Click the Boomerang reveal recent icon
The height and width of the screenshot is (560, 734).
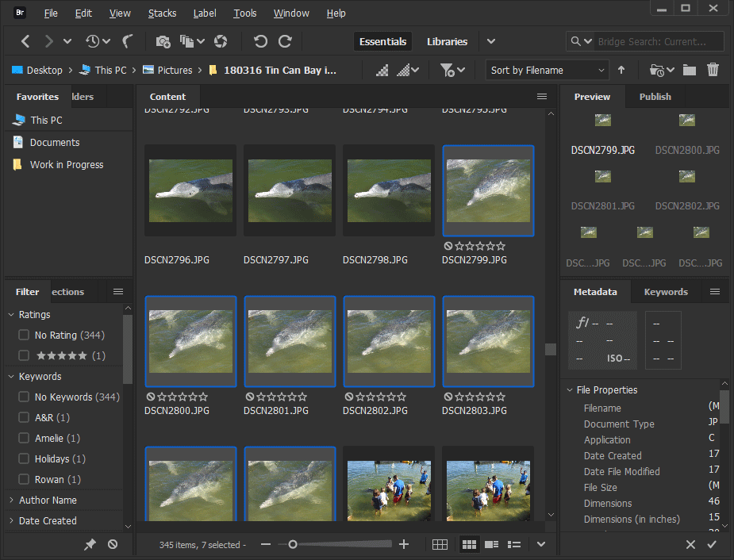(x=128, y=41)
